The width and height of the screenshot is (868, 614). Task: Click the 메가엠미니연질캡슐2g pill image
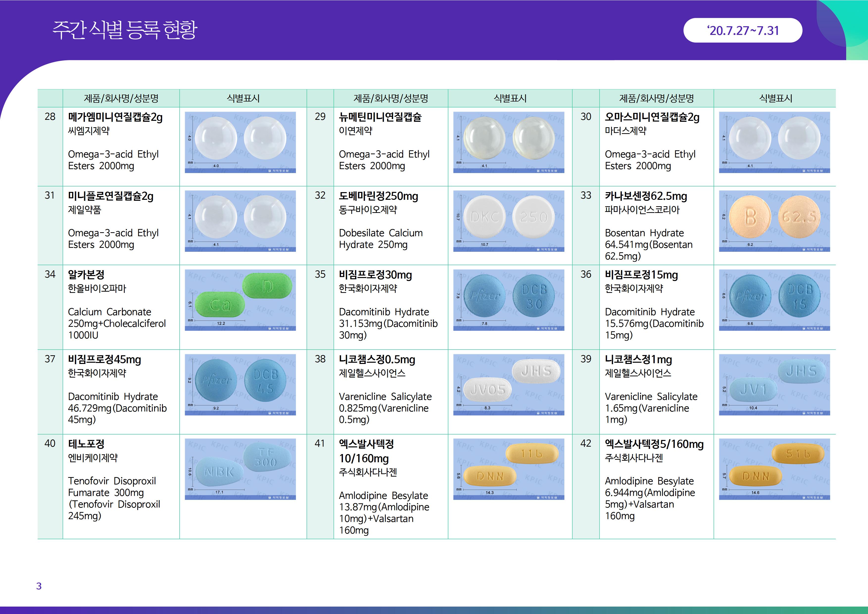point(240,142)
